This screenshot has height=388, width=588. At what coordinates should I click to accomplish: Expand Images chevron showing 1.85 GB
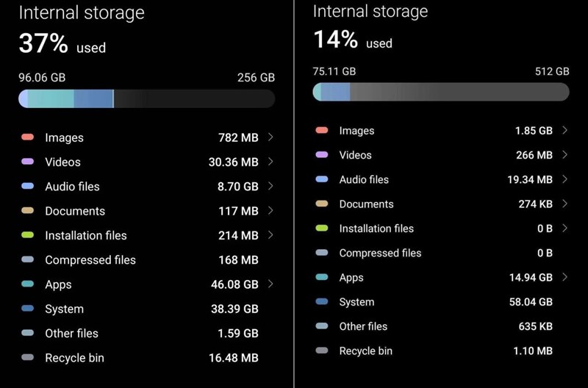tap(564, 130)
